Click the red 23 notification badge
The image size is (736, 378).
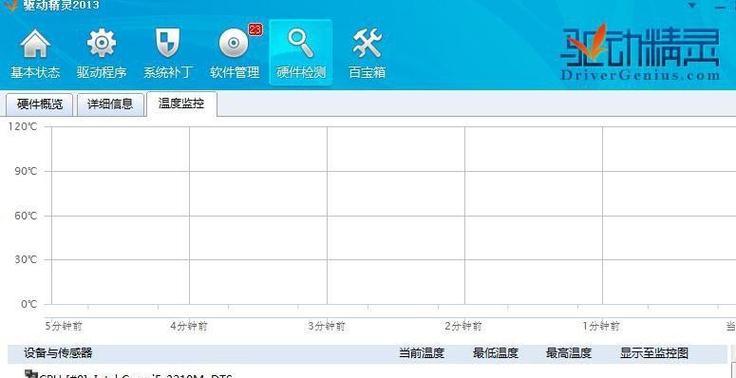pyautogui.click(x=255, y=30)
